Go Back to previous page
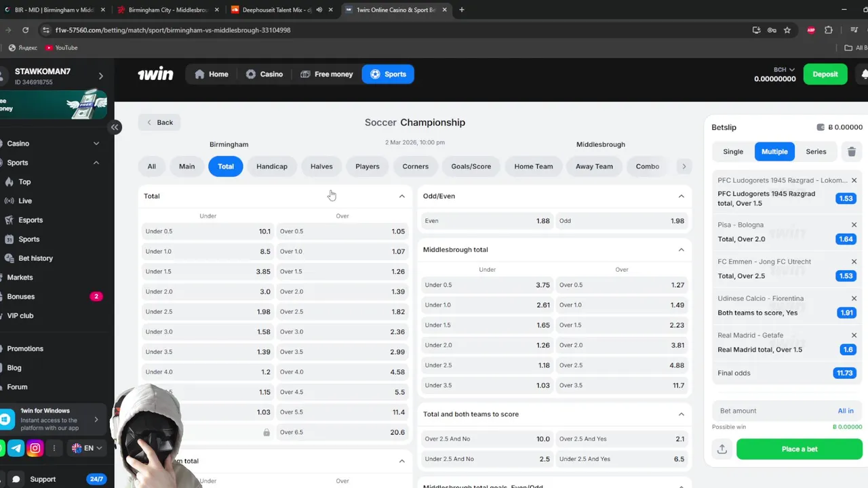868x488 pixels. pyautogui.click(x=159, y=123)
